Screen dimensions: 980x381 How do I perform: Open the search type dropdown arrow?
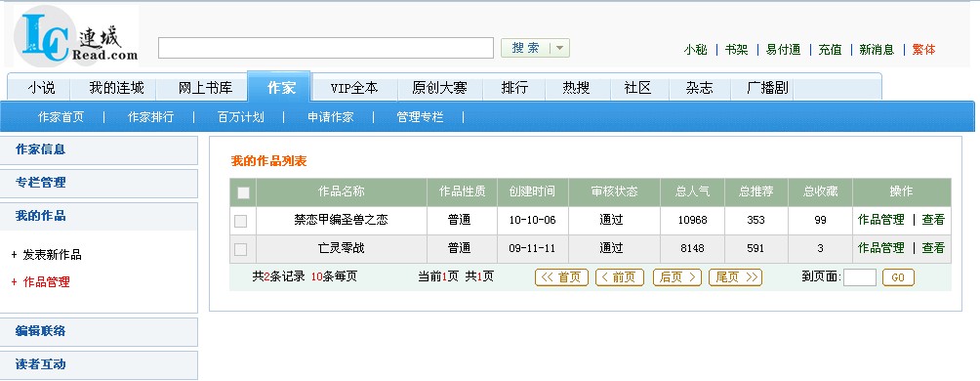click(x=559, y=48)
